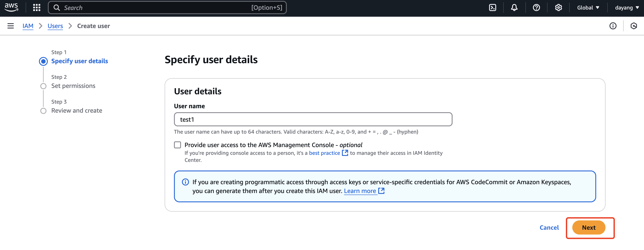Screen dimensions: 644x250
Task: Go to Users breadcrumb link
Action: [55, 26]
